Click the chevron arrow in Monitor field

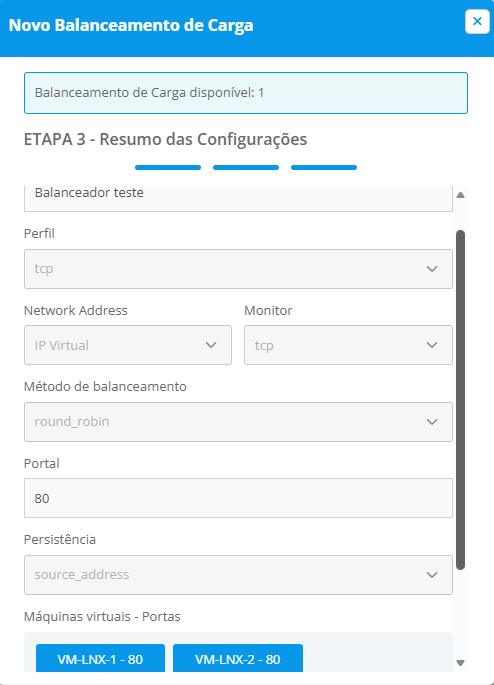point(432,345)
